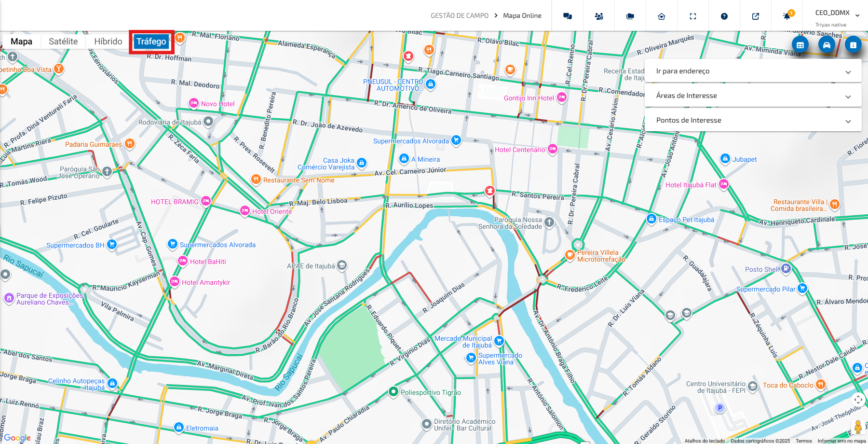The image size is (868, 444).
Task: Expand the Áreas de Interesse panel
Action: pos(753,96)
